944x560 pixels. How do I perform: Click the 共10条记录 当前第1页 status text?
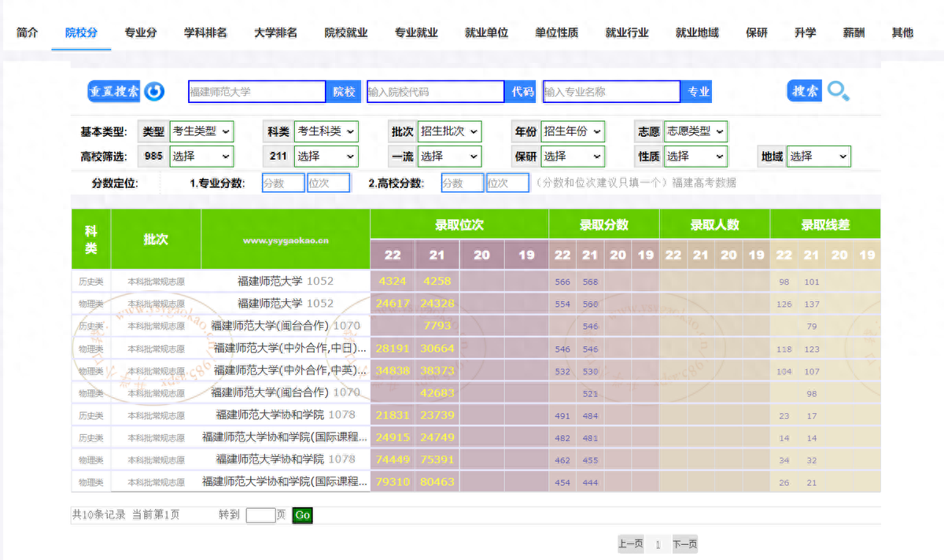[x=126, y=515]
